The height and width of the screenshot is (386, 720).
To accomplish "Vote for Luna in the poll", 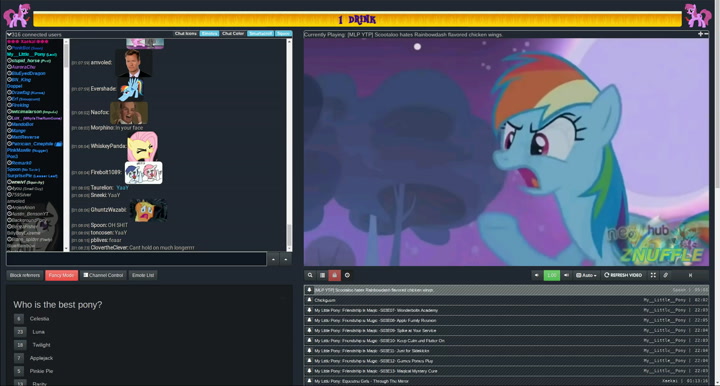I will click(x=20, y=331).
